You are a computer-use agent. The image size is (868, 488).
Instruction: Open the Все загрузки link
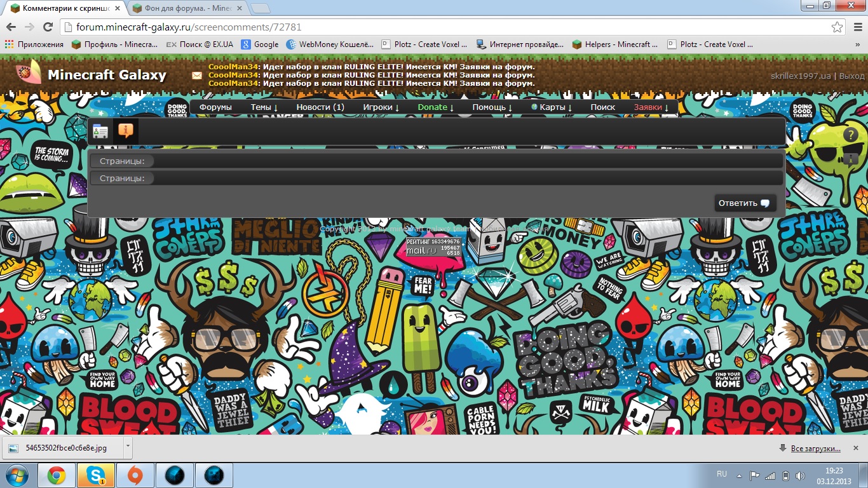[x=815, y=449]
